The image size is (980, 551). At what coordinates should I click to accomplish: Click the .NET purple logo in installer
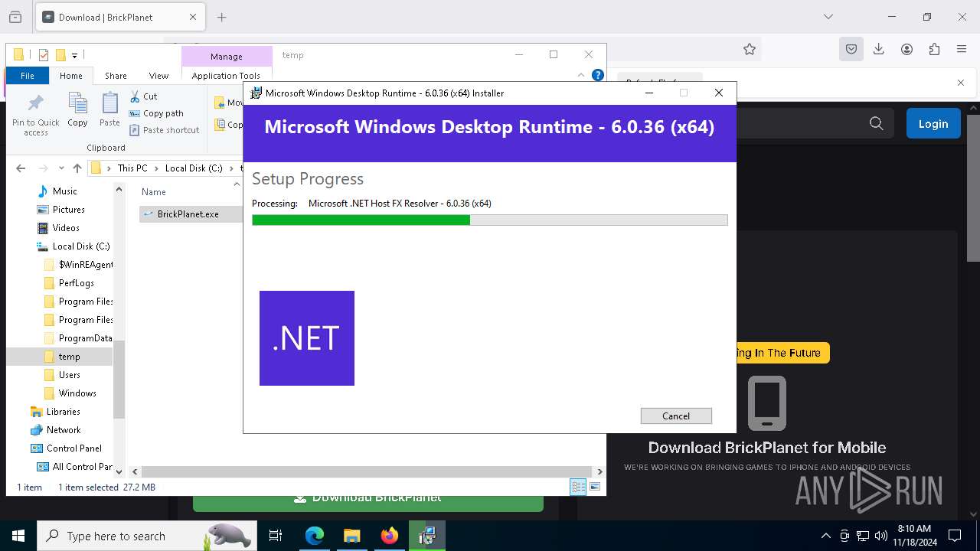point(307,338)
